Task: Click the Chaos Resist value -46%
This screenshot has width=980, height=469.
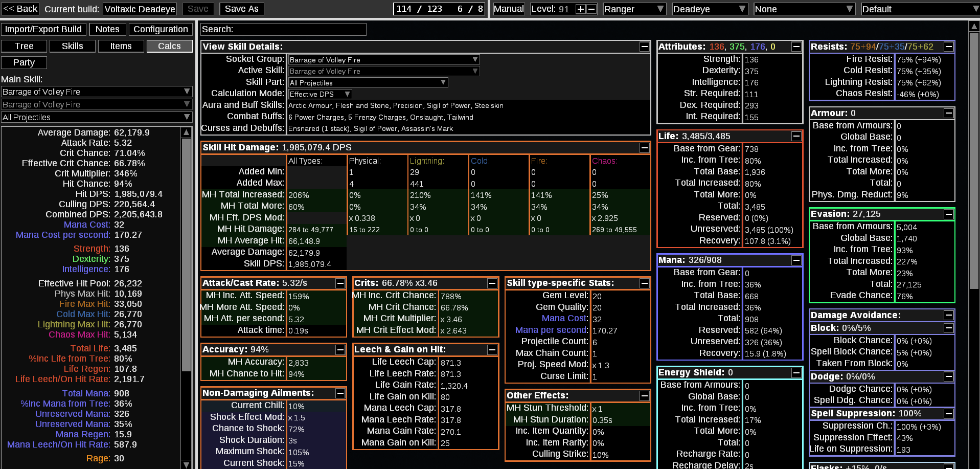Action: pyautogui.click(x=918, y=94)
